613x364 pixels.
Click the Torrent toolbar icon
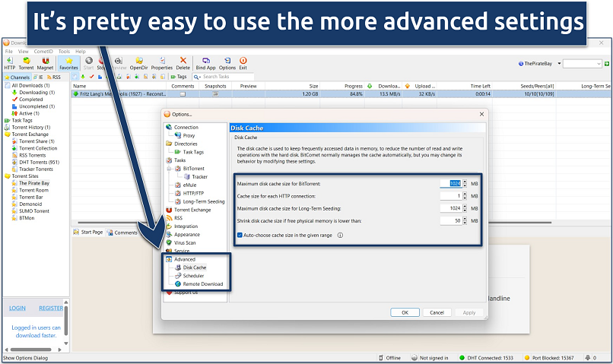point(26,64)
